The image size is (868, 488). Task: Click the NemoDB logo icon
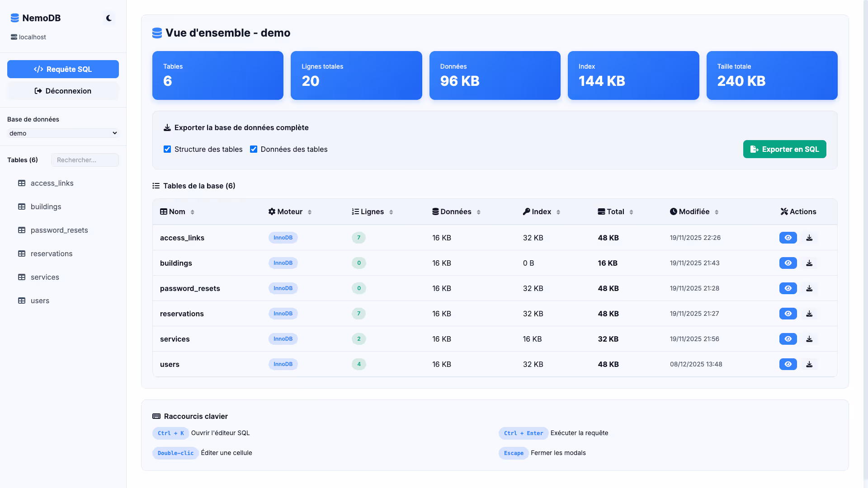(x=15, y=18)
